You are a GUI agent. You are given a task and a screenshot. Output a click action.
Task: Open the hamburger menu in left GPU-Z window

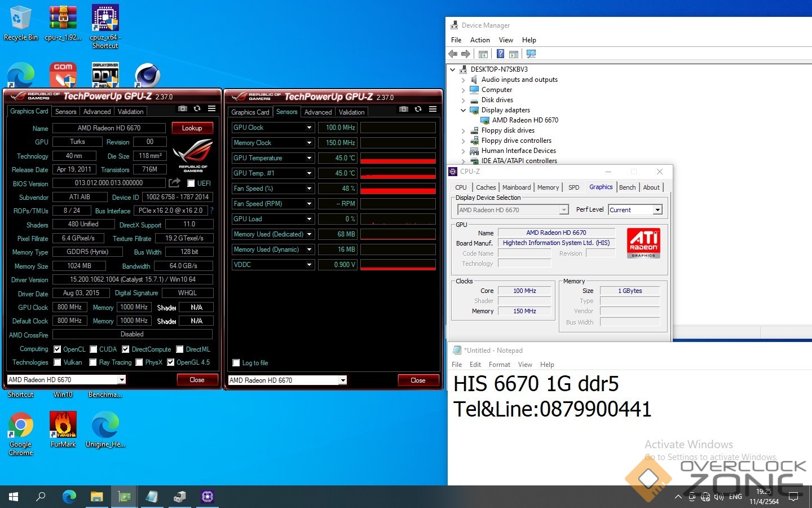coord(212,109)
